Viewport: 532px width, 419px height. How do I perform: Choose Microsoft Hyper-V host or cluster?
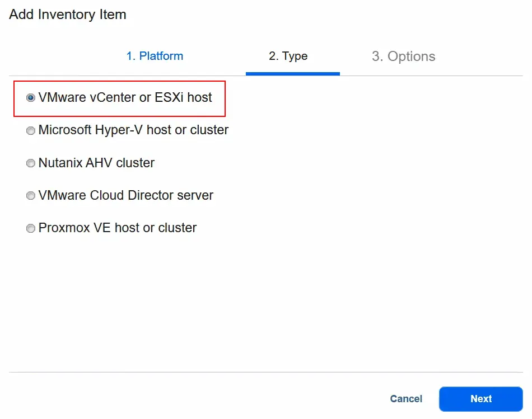[x=31, y=130]
